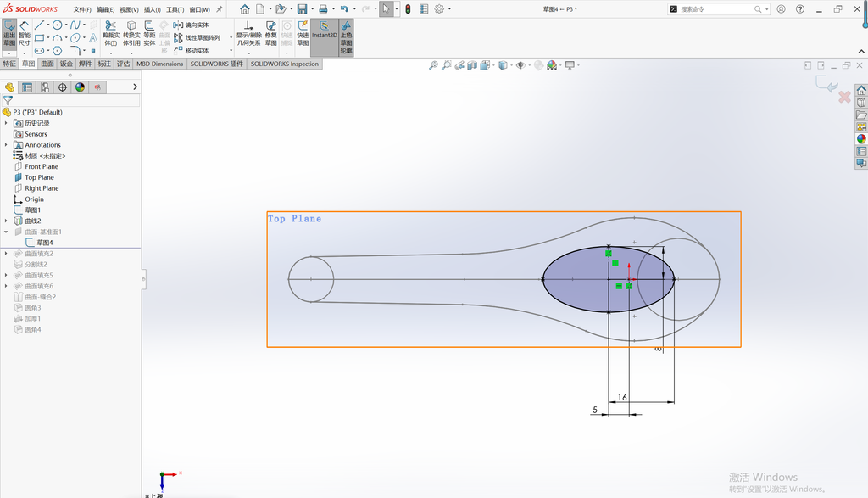Open the 插入(I) menu
Image resolution: width=868 pixels, height=498 pixels.
coord(153,9)
